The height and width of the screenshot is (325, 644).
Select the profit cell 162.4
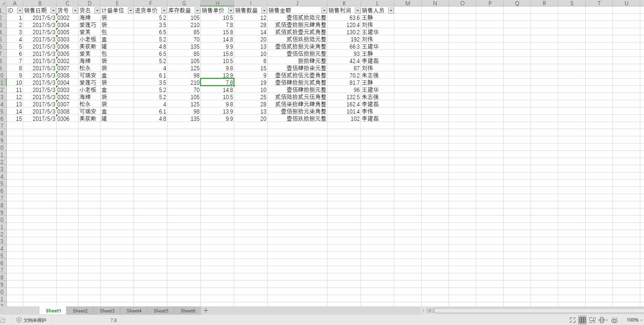click(x=344, y=104)
